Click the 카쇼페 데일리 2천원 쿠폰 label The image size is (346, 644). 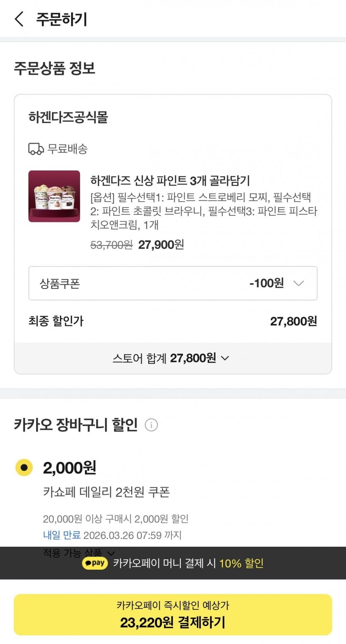106,492
